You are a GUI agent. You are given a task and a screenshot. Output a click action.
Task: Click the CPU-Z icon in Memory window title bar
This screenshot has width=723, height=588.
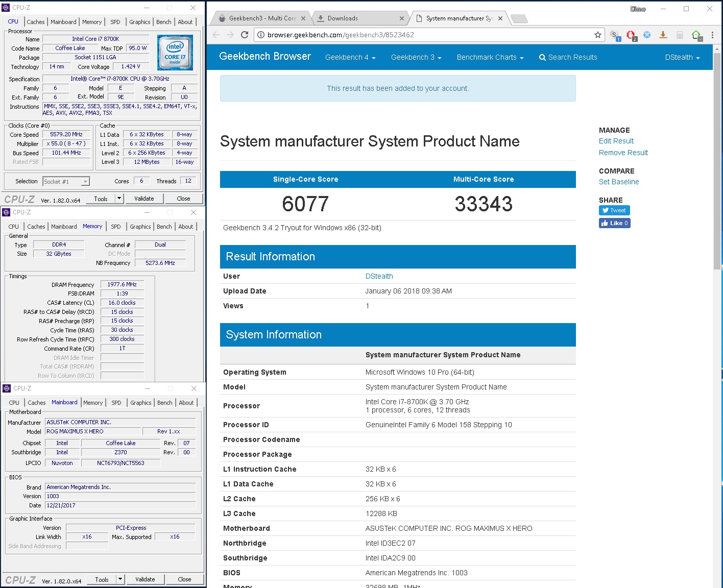pyautogui.click(x=7, y=212)
